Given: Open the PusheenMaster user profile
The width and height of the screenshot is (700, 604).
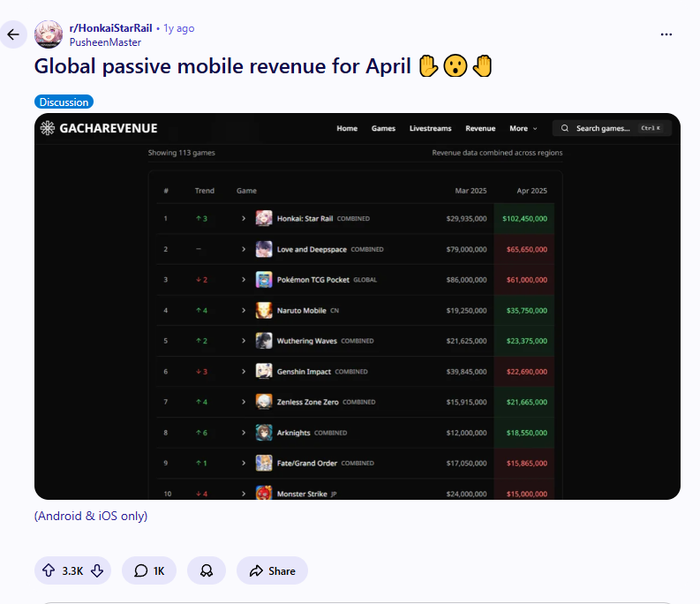Looking at the screenshot, I should [x=105, y=42].
